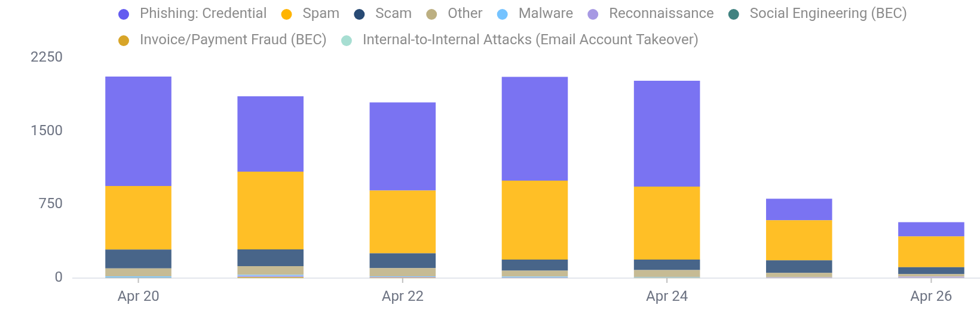Viewport: 980px width, 311px height.
Task: Click the Social Engineering (BEC) legend label
Action: (828, 13)
